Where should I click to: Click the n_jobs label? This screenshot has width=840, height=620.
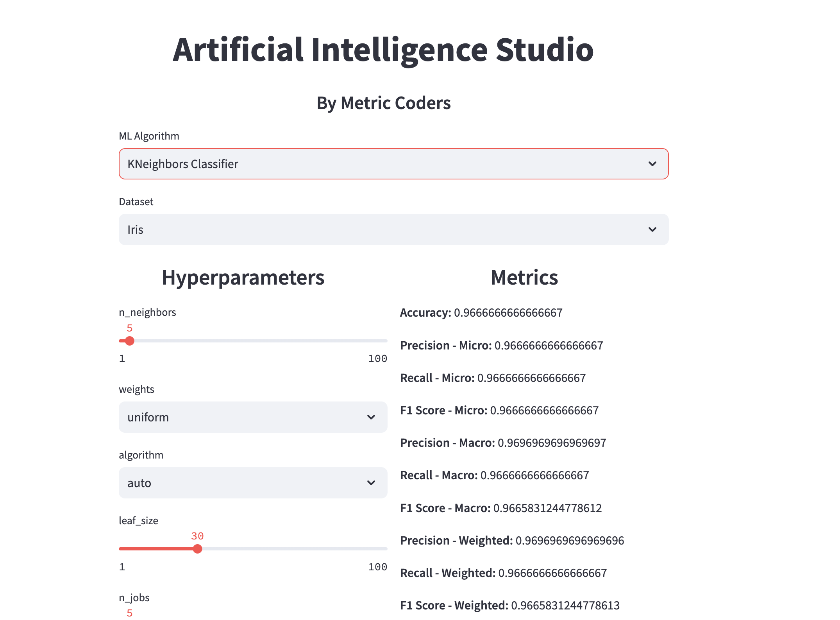click(134, 598)
